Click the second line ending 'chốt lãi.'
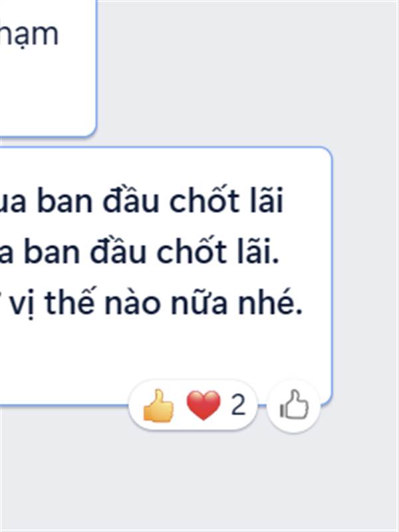The width and height of the screenshot is (399, 532). point(152,251)
